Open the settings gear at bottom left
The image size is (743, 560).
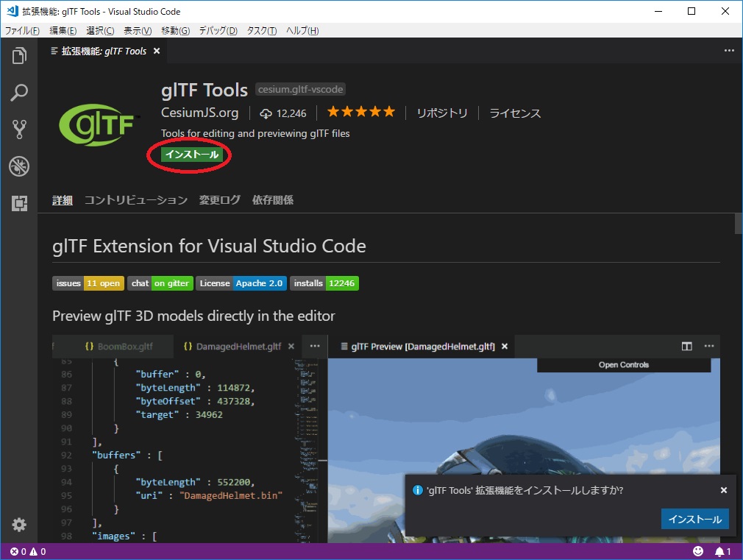(x=18, y=525)
